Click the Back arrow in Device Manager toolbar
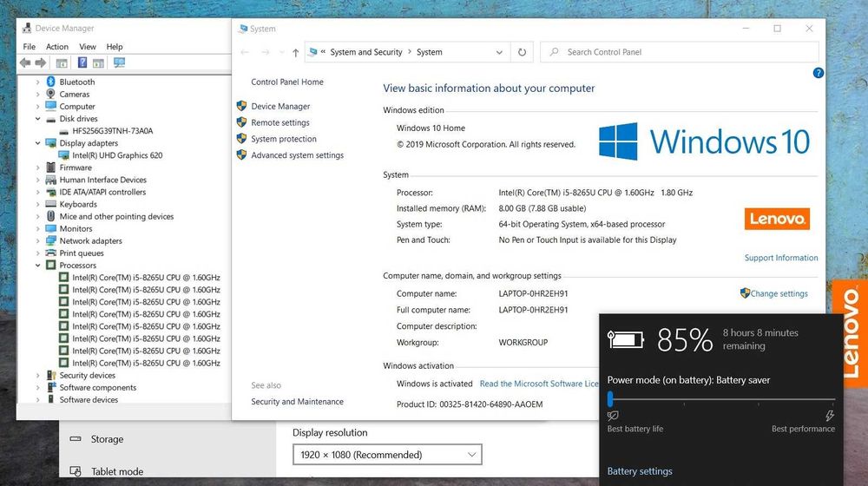Screen dimensions: 868x486 click(25, 63)
